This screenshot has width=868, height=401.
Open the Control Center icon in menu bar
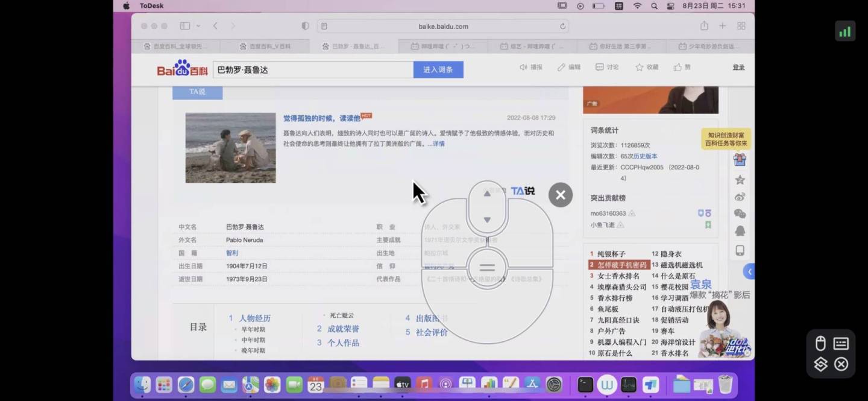click(x=670, y=6)
